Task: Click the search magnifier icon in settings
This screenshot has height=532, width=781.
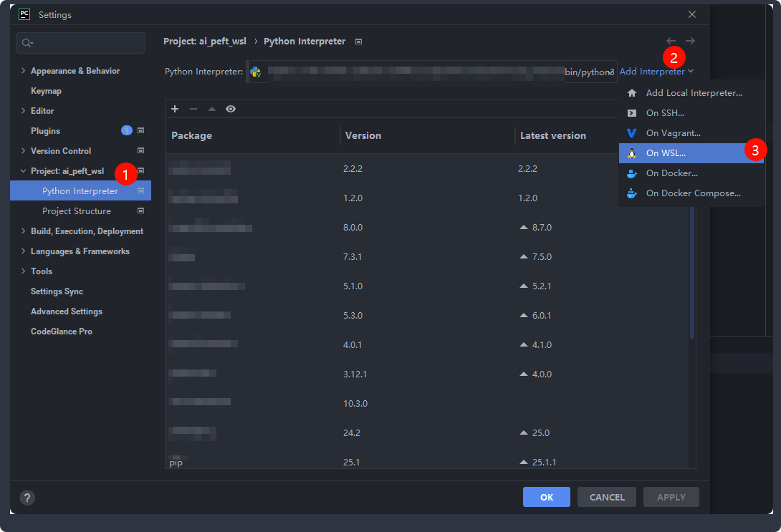Action: (x=27, y=43)
